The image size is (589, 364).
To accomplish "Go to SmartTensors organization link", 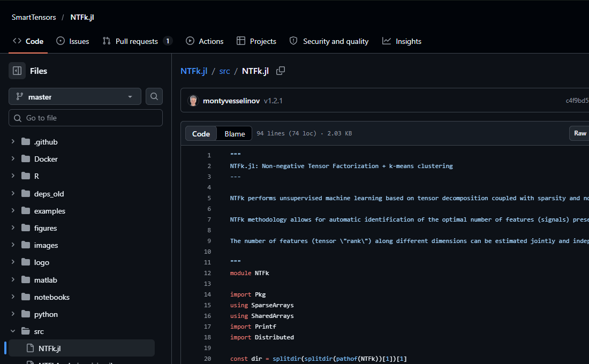I will click(x=34, y=17).
